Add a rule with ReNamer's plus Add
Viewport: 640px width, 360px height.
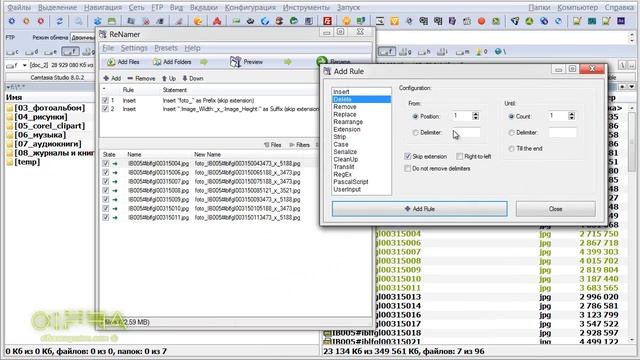[112, 78]
